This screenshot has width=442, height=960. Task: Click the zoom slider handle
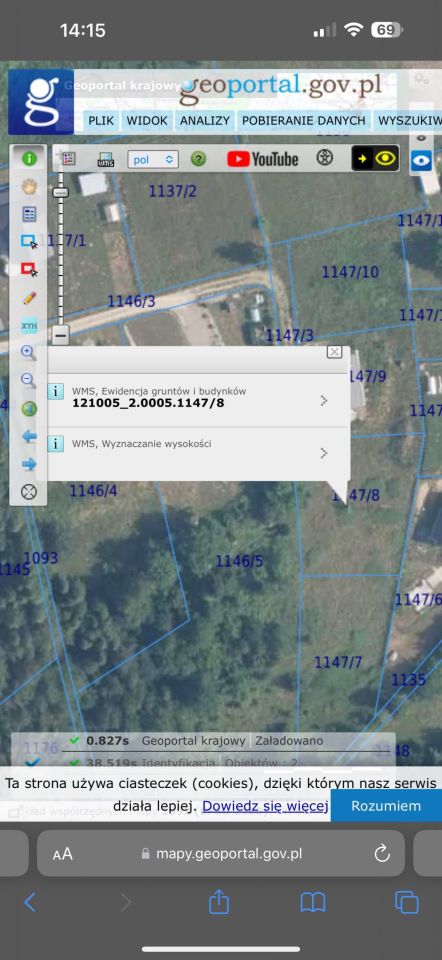click(60, 192)
